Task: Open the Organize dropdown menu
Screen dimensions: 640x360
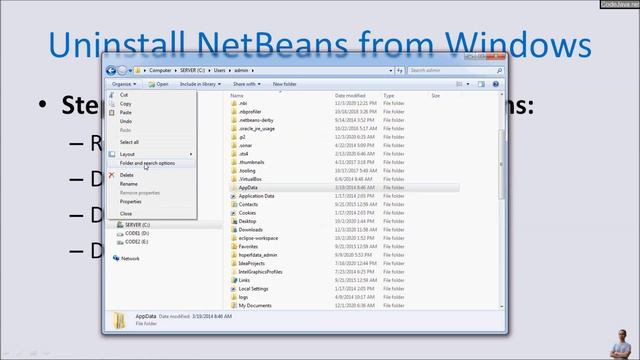Action: tap(124, 84)
